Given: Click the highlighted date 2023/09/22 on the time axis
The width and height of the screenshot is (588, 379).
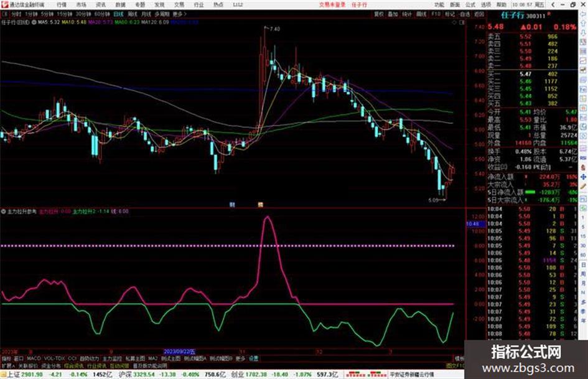Looking at the screenshot, I should (179, 352).
